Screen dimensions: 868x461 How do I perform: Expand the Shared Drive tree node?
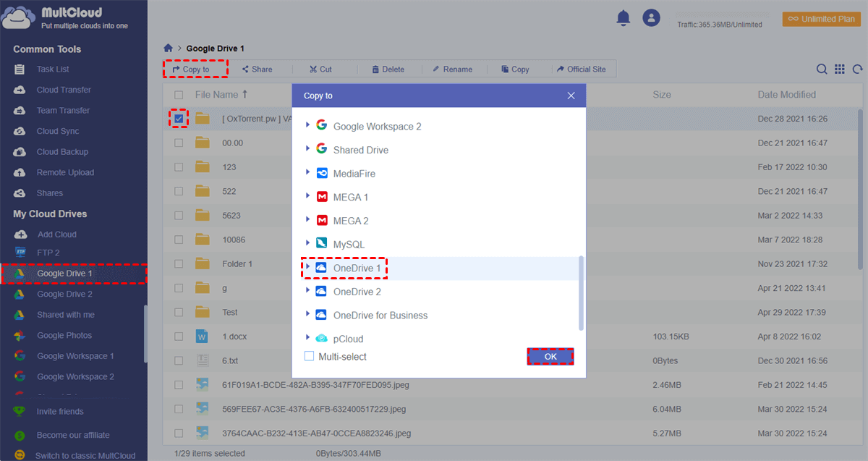click(308, 149)
